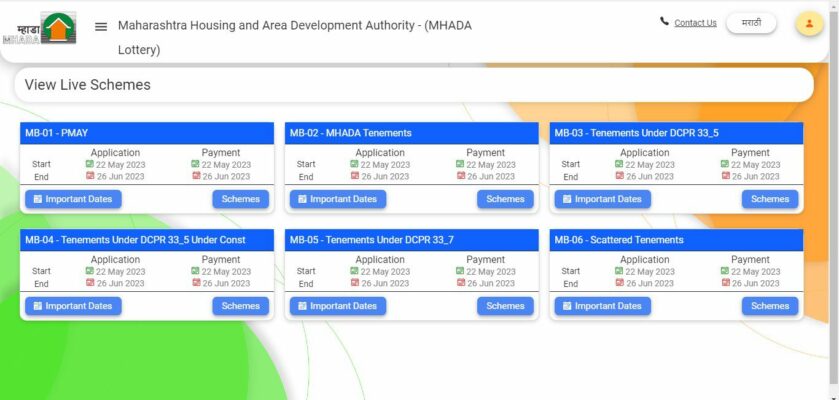Click the MB-03 - Tenements Under DCPR 33_5 header
This screenshot has height=400, width=839.
676,133
